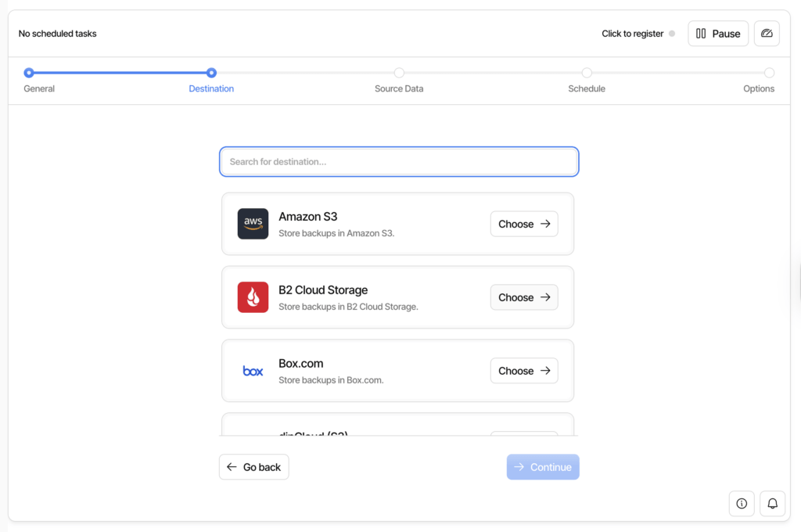Click to register link
801x532 pixels.
[632, 33]
